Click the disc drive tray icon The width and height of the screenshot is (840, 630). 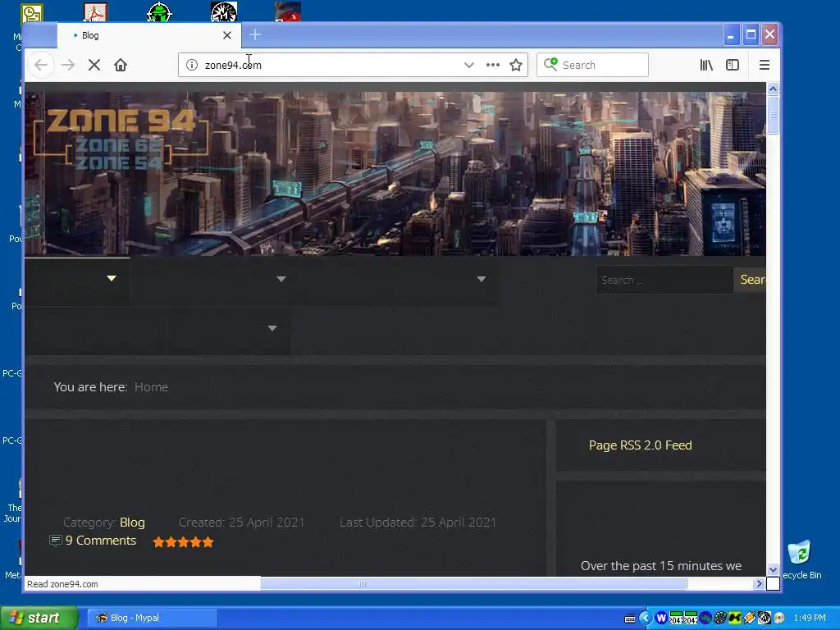click(x=779, y=619)
